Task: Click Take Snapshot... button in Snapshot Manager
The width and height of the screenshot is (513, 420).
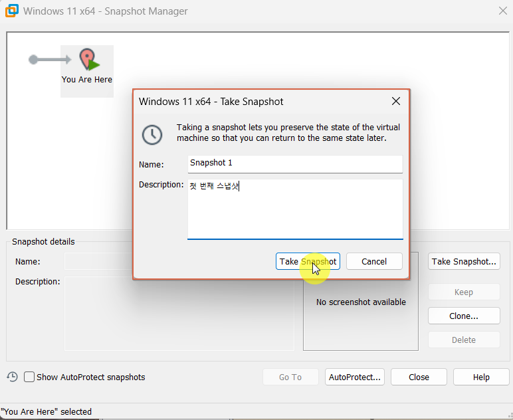Action: click(464, 261)
